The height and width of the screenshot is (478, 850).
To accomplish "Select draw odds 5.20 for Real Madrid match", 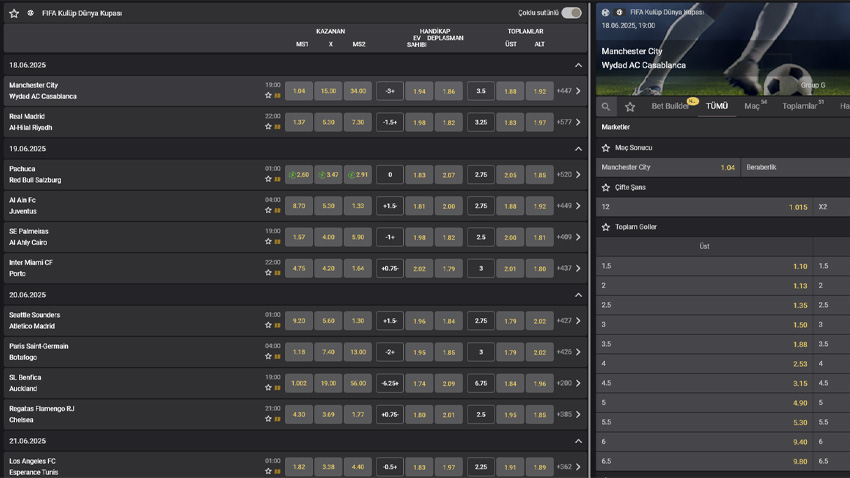I will 328,122.
